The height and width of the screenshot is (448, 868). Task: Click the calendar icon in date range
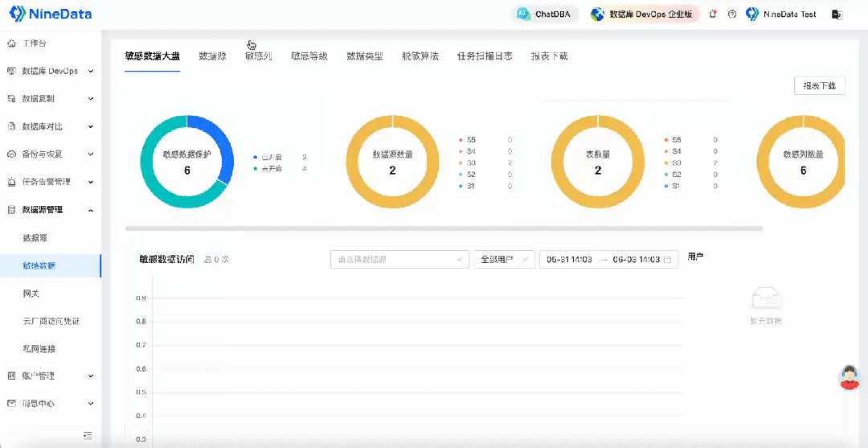[668, 259]
